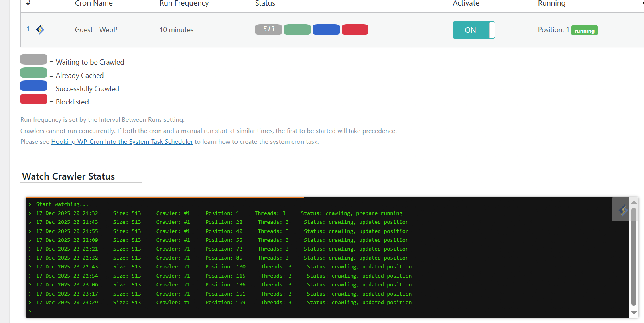Open the Hooking WP-Cron Into System Task Scheduler link

click(122, 142)
